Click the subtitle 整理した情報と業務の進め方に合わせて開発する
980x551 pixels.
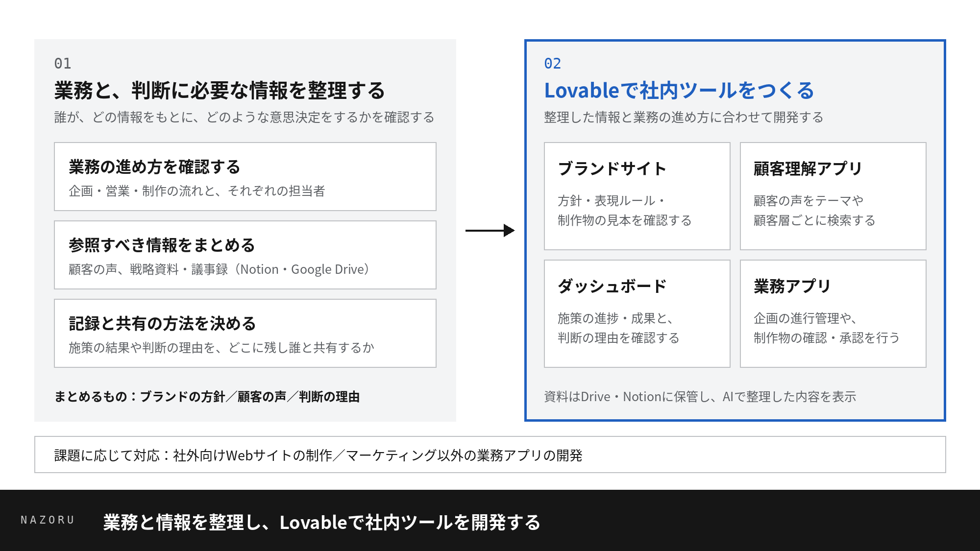click(684, 118)
